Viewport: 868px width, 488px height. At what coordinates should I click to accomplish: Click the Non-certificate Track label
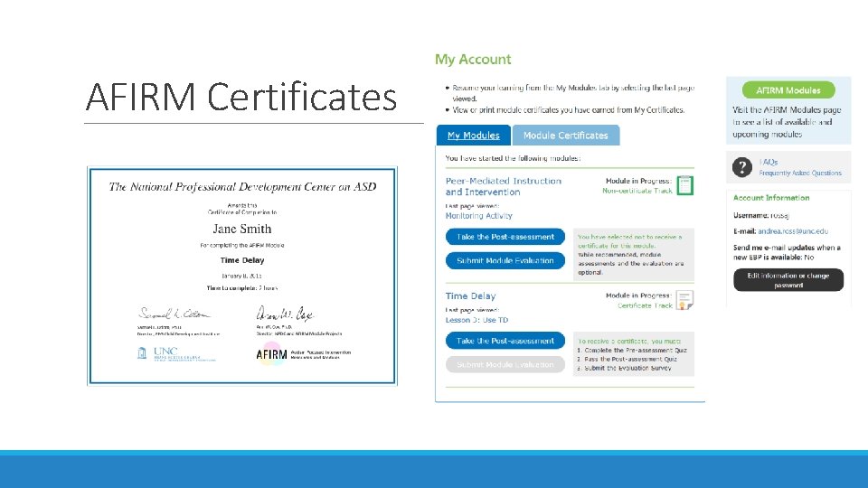point(637,191)
